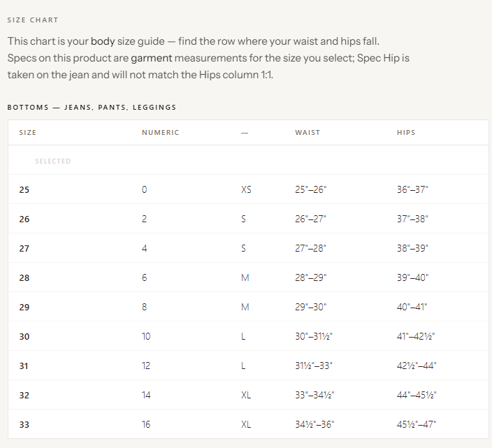This screenshot has height=448, width=492.
Task: Select the size 30 row
Action: click(x=248, y=336)
